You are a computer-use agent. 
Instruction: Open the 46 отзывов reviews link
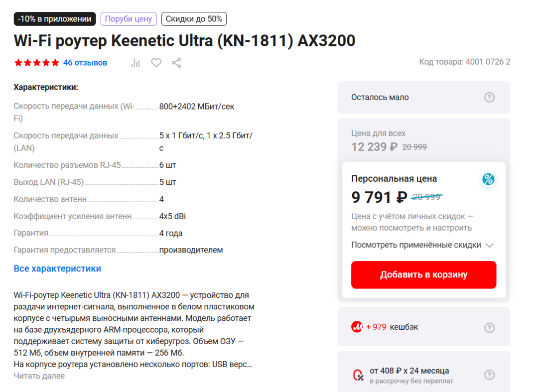tap(85, 63)
